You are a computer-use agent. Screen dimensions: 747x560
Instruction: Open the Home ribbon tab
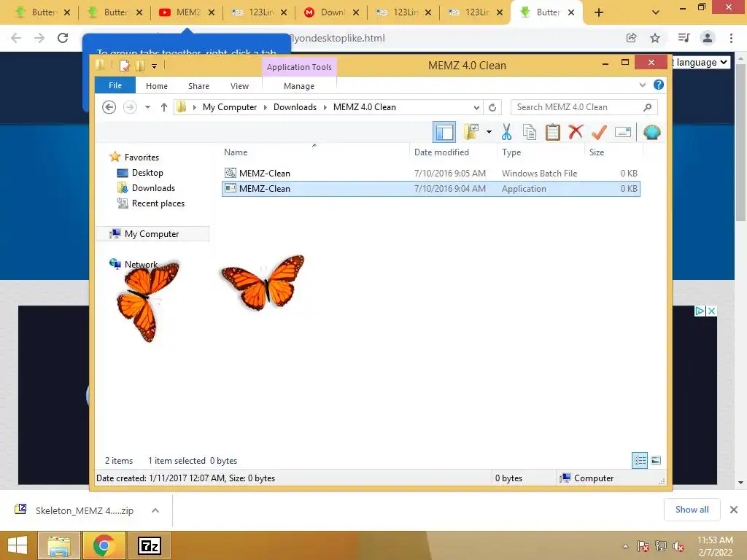point(157,86)
